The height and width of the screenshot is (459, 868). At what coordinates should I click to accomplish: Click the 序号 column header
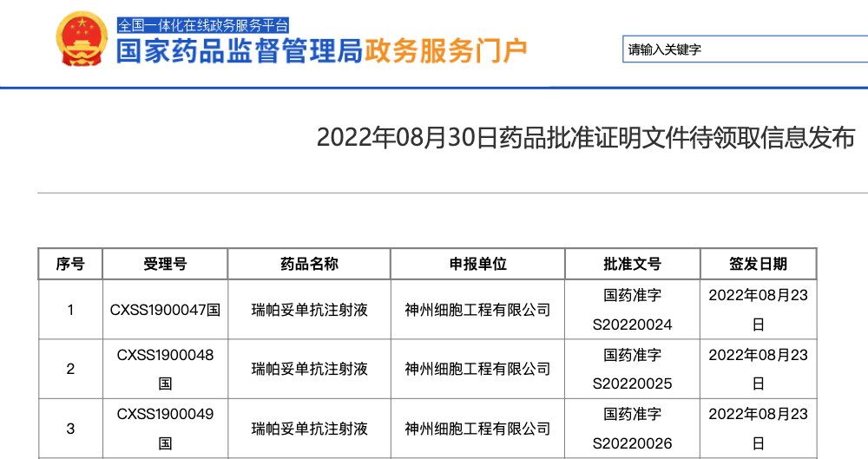[70, 264]
